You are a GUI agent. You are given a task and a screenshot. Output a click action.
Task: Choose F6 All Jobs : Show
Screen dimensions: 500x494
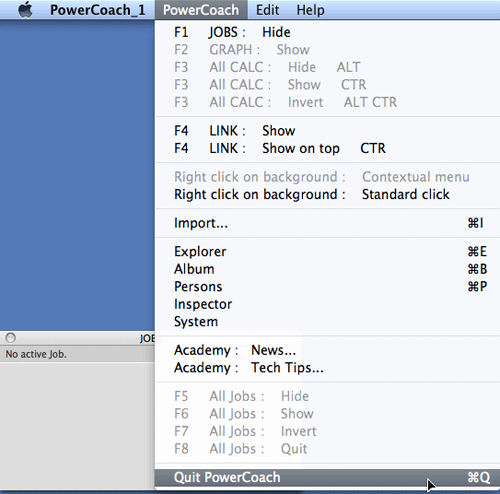coord(327,414)
